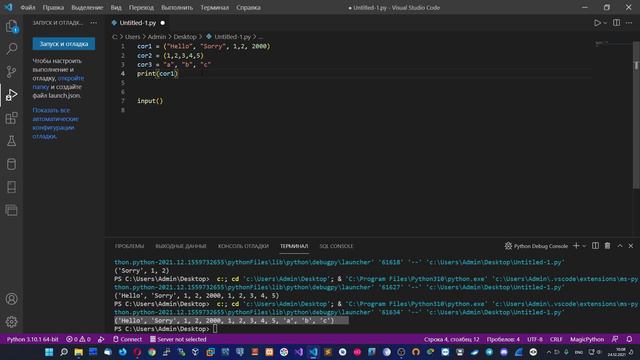
Task: Open the Run and Debug view
Action: tap(11, 95)
